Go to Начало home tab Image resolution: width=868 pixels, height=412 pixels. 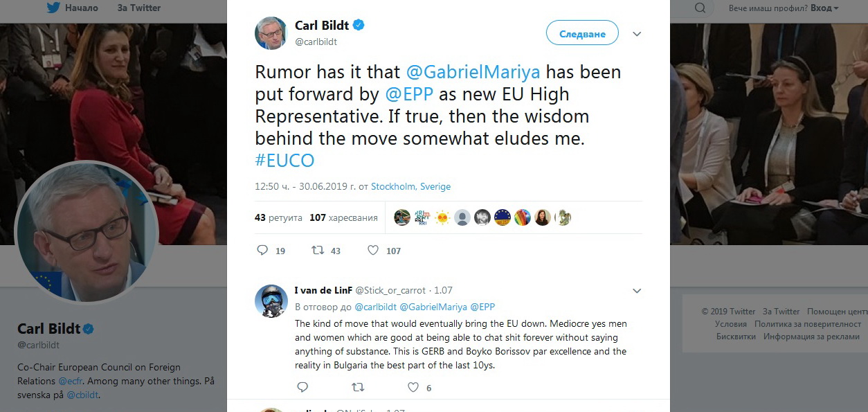point(81,8)
